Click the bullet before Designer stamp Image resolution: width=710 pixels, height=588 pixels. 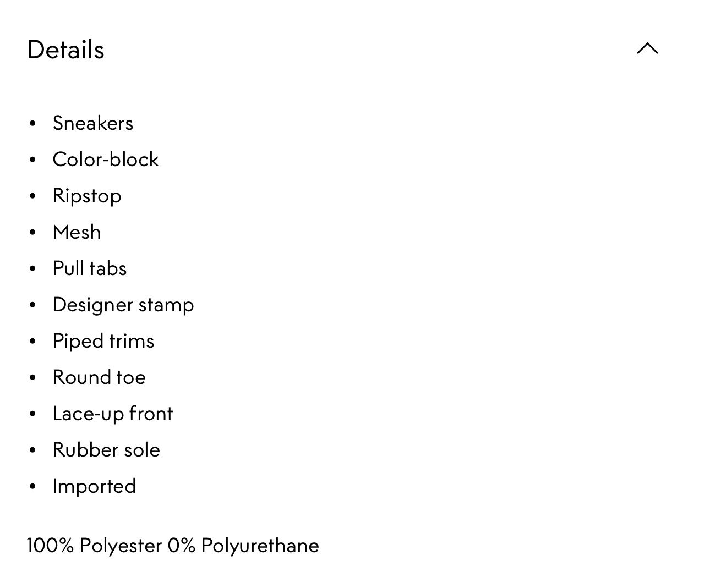[x=32, y=305]
